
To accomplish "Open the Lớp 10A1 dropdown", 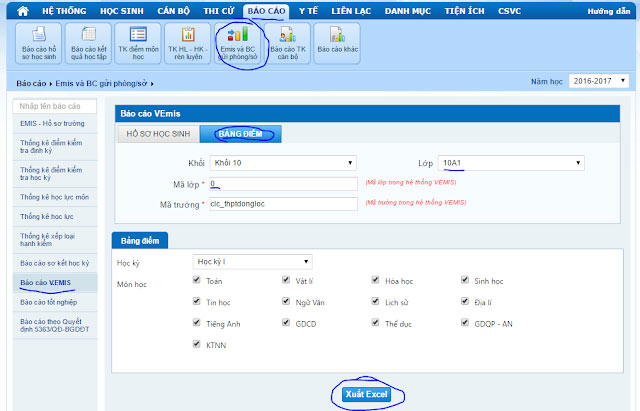I will [512, 162].
